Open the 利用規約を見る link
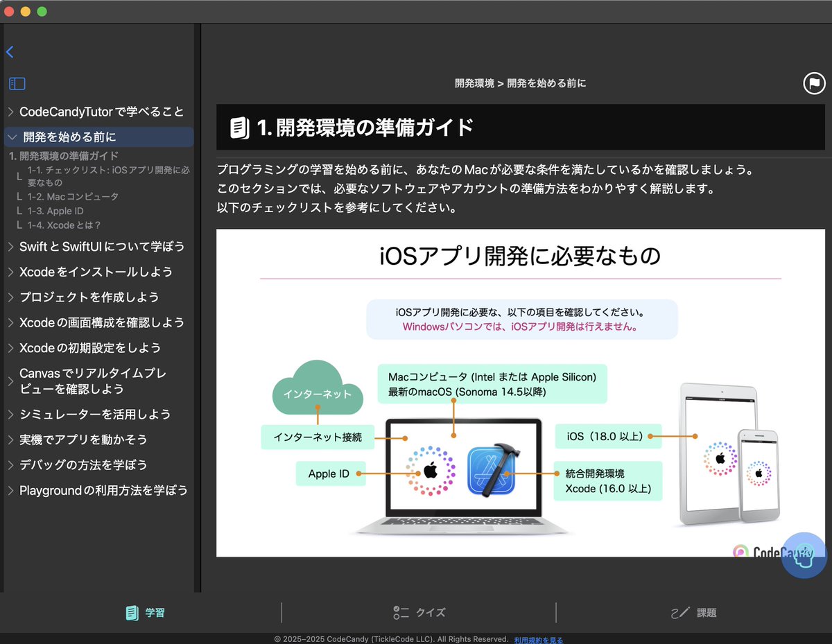 pyautogui.click(x=538, y=640)
